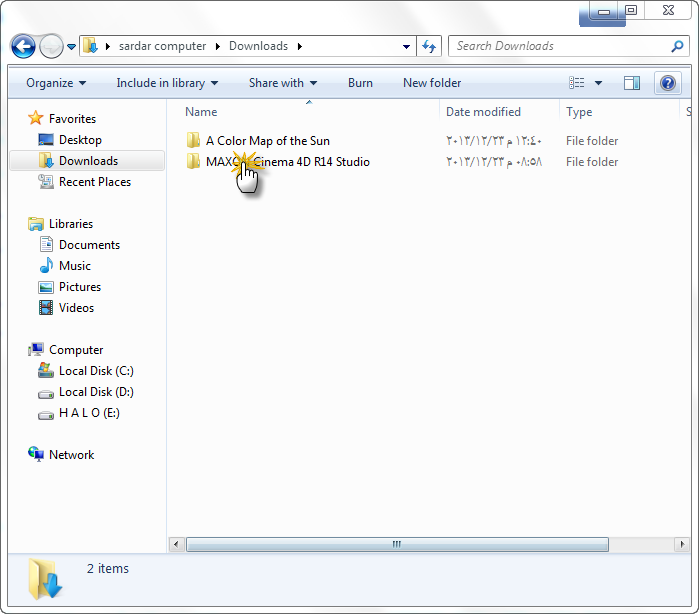Click the Search Downloads input field
This screenshot has width=699, height=614.
click(560, 46)
